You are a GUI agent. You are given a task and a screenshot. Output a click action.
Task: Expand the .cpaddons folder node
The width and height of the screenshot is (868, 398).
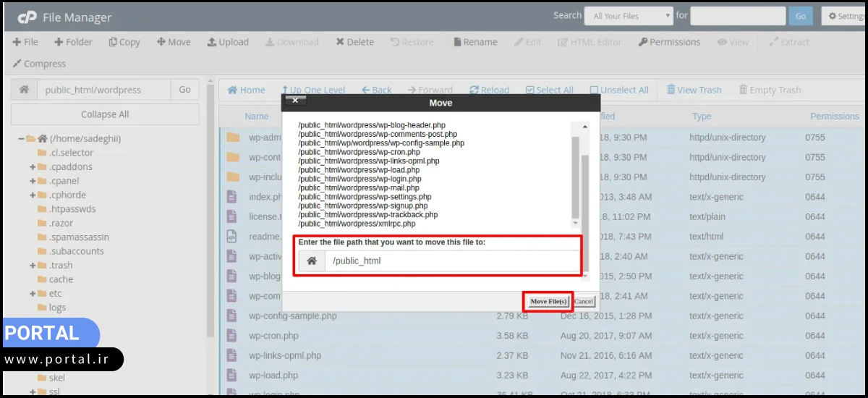(x=33, y=166)
